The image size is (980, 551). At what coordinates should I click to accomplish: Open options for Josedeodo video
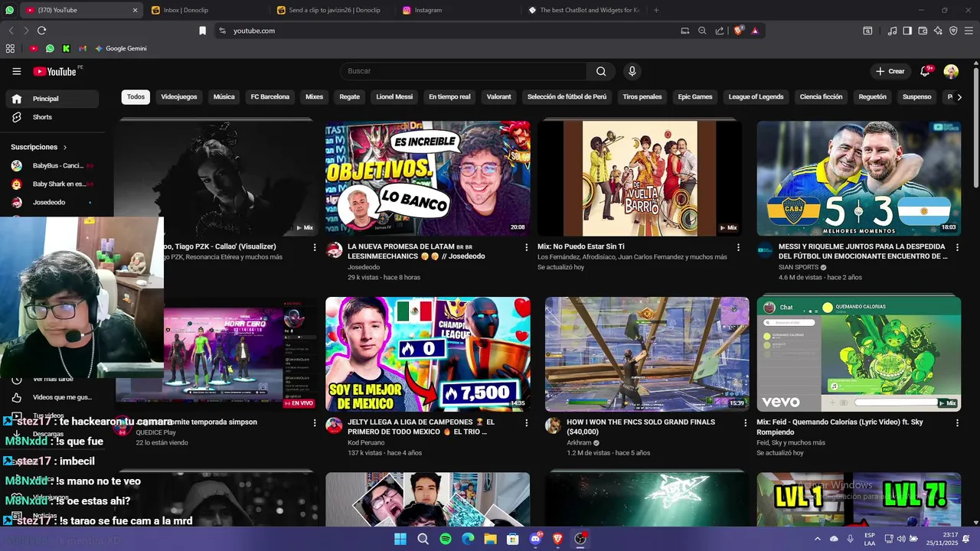(526, 247)
